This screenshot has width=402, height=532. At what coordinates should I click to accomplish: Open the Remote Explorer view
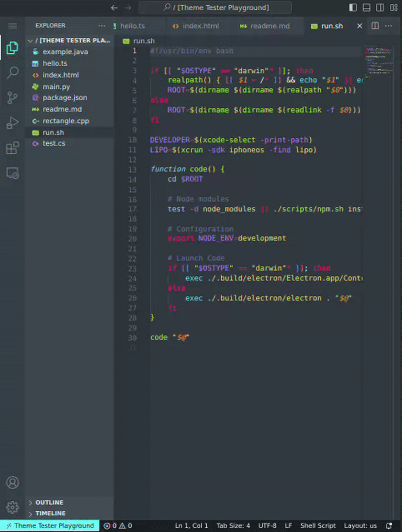[x=13, y=173]
